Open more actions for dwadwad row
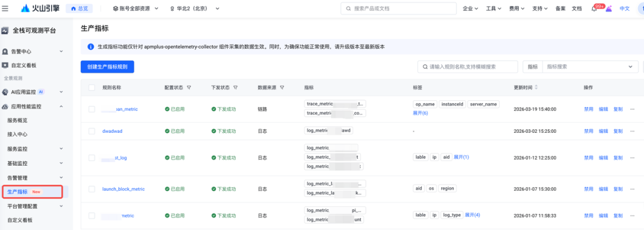 click(632, 131)
